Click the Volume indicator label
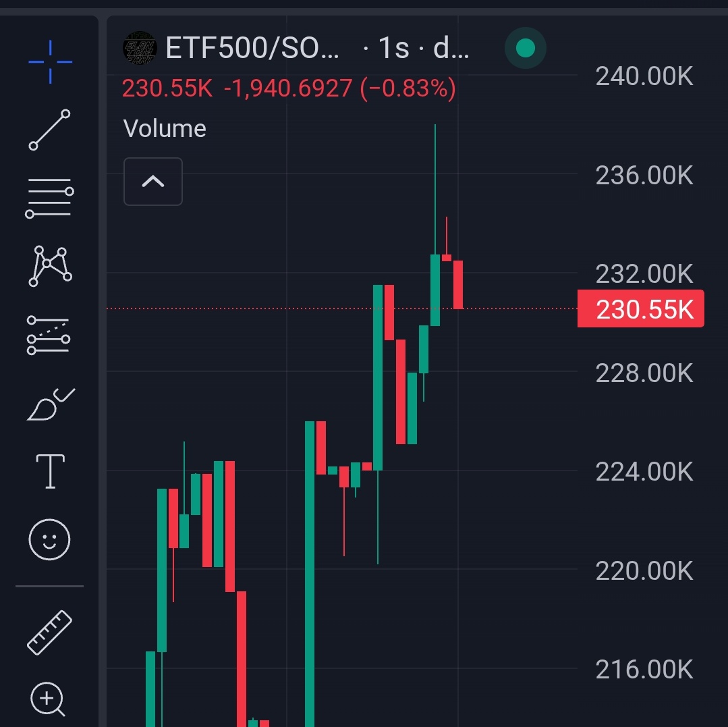 165,129
